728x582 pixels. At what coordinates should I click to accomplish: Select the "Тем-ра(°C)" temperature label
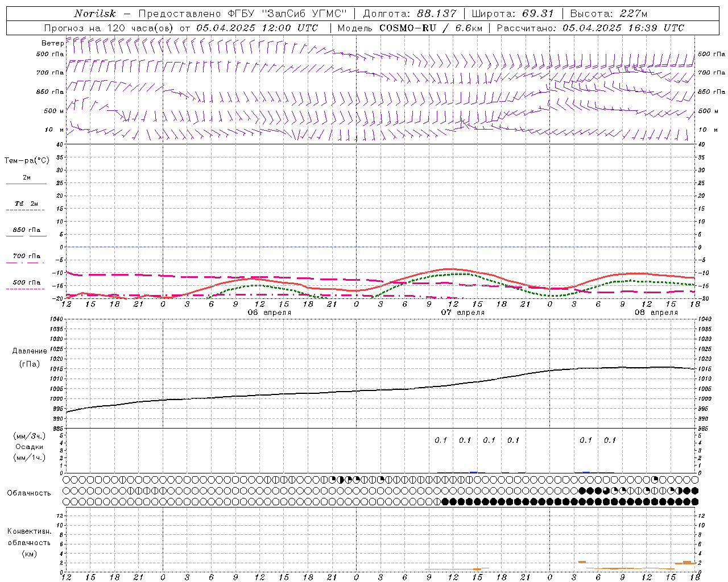click(27, 161)
